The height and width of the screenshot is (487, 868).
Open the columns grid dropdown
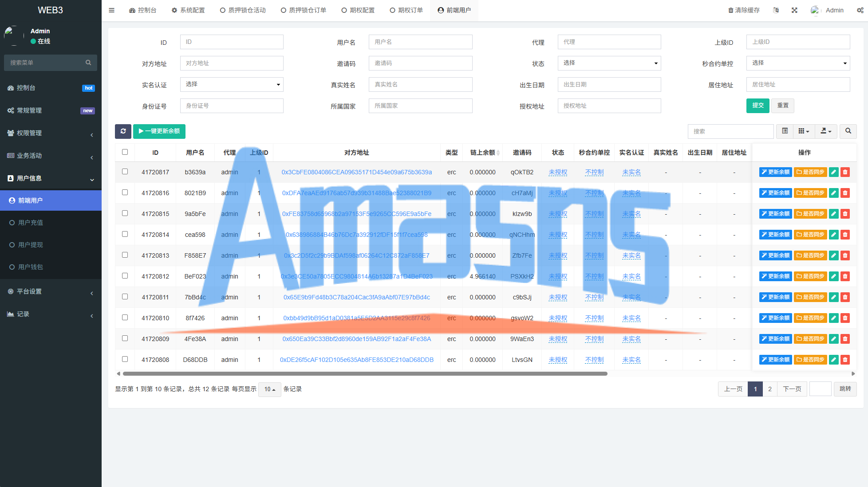[803, 131]
